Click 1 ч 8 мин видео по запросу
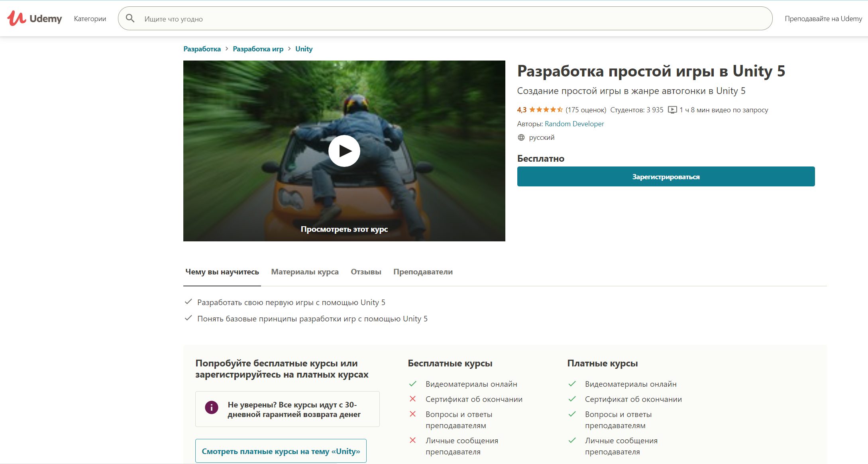 (x=724, y=110)
